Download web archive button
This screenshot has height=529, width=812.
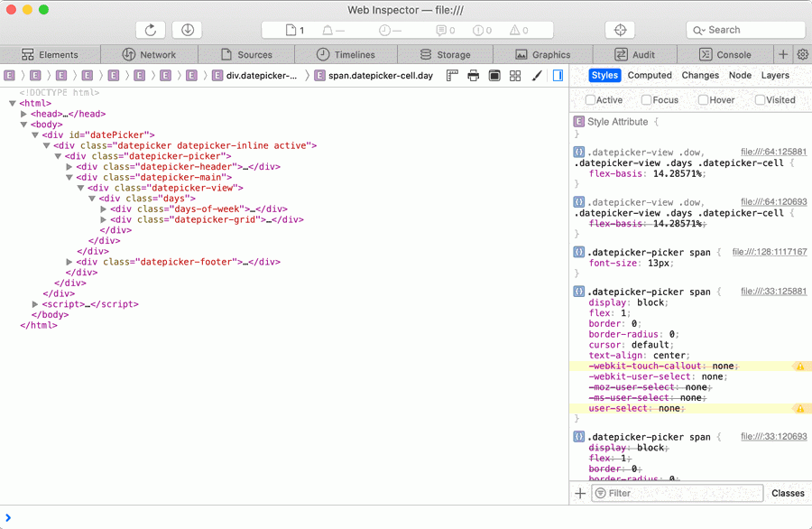188,30
